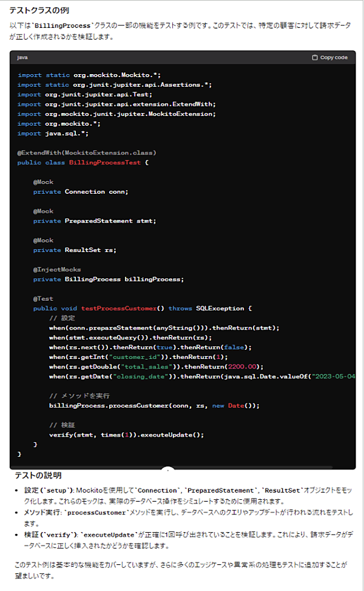Viewport: 364px width, 591px height.
Task: Click the line "private ResultSet rs;"
Action: [x=75, y=250]
